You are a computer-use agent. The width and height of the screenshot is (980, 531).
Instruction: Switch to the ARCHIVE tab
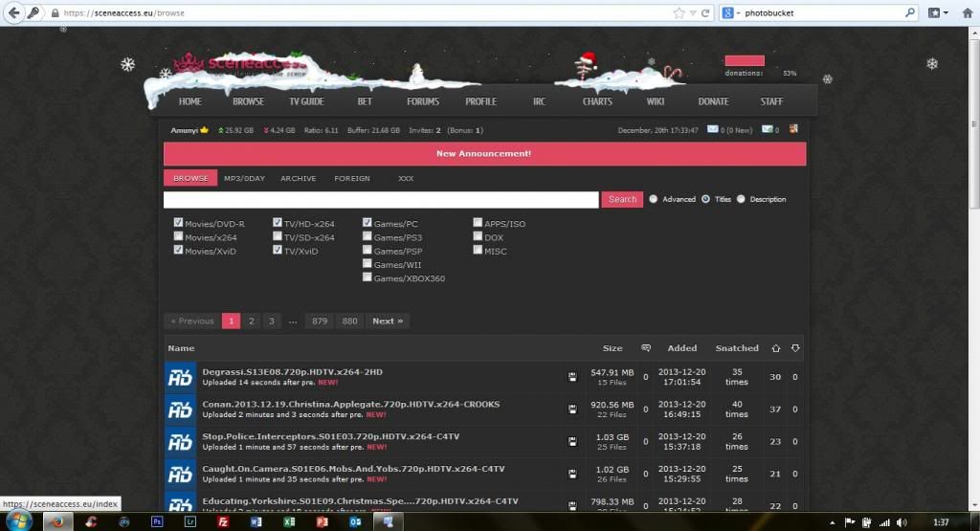tap(299, 178)
